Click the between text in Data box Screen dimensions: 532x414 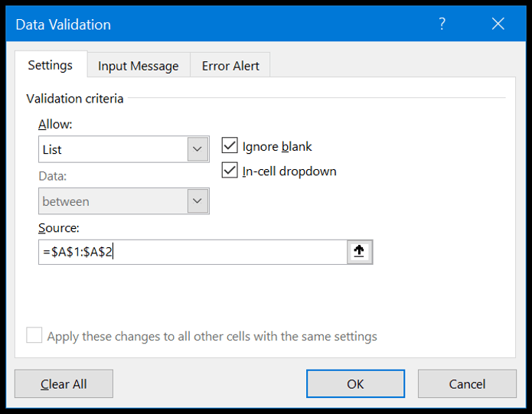(x=66, y=202)
